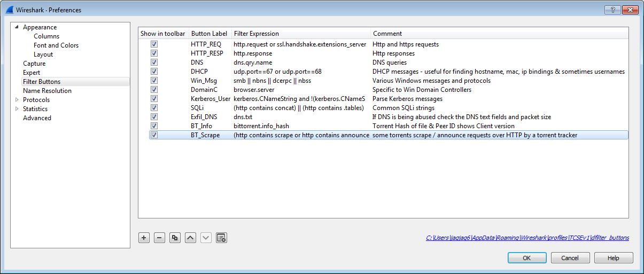
Task: Select the dns.txt filter expression
Action: click(x=243, y=117)
